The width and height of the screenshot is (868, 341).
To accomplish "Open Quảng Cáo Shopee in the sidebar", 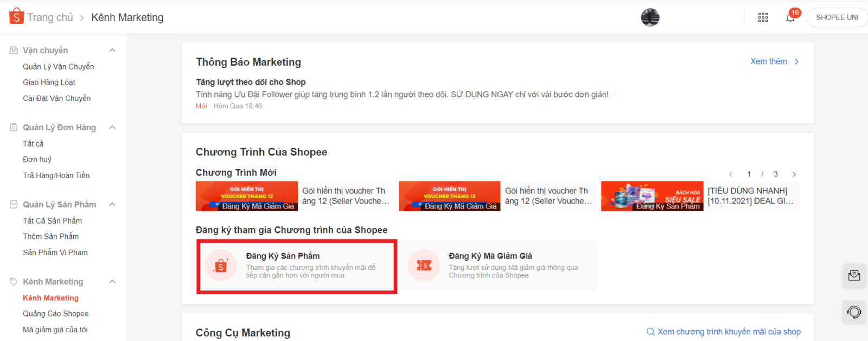I will point(55,314).
